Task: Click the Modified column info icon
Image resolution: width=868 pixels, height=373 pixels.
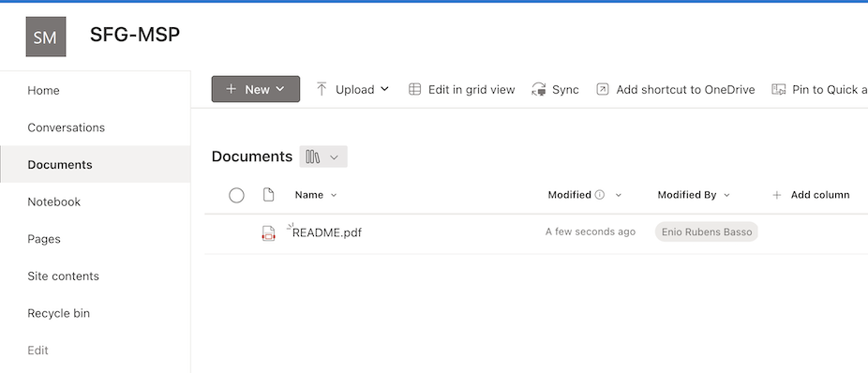Action: [x=600, y=195]
